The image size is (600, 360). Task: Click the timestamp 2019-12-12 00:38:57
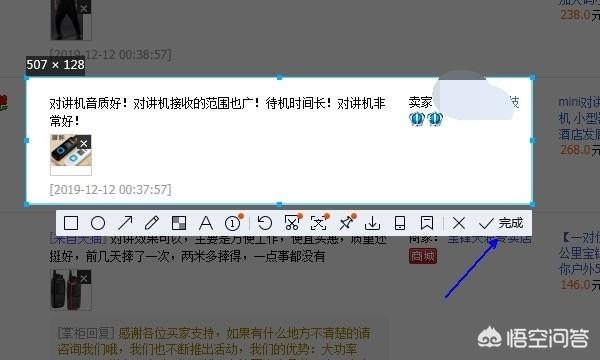click(111, 54)
